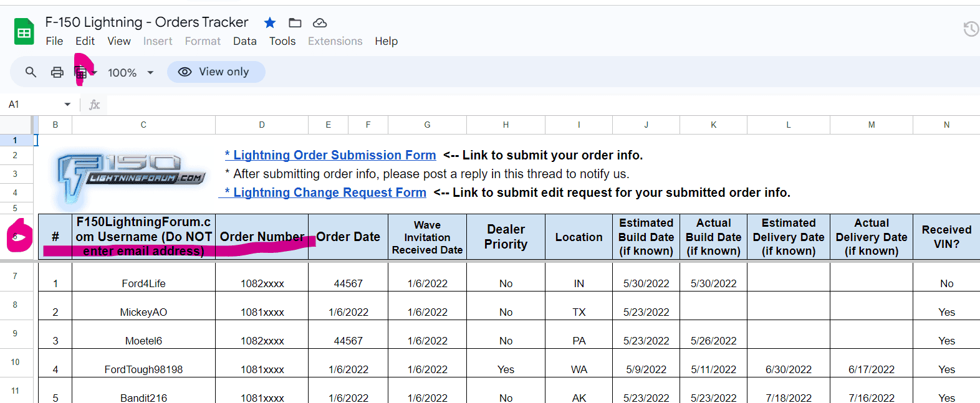Click the search magnifier in the toolbar
Image resolution: width=980 pixels, height=403 pixels.
(x=31, y=72)
